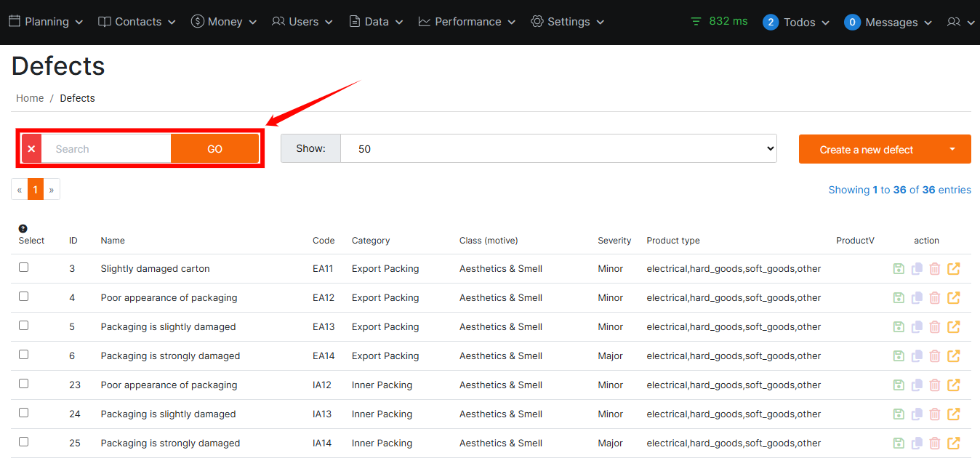Open the Show entries dropdown
The image size is (980, 458).
click(x=558, y=149)
